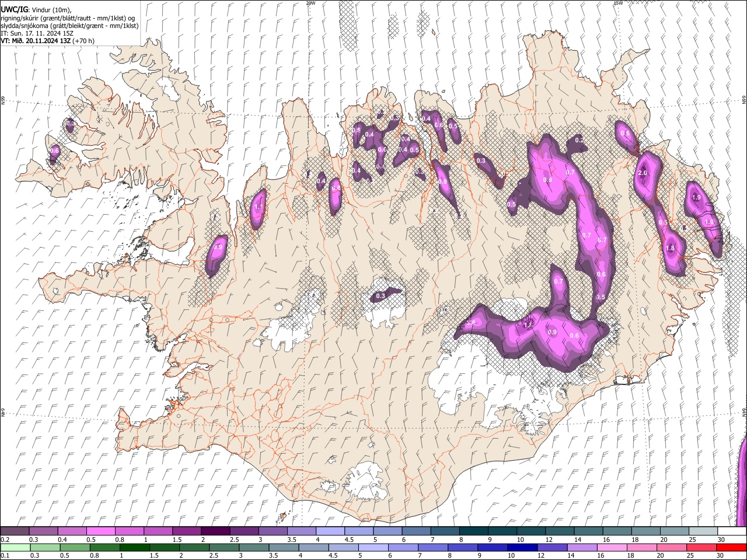
Task: Click the "15W" longitude label
Action: 619,3
